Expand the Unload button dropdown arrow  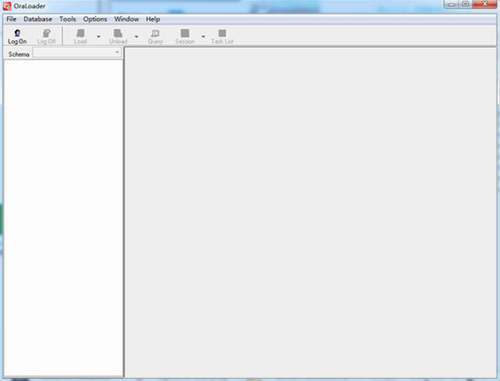click(136, 36)
